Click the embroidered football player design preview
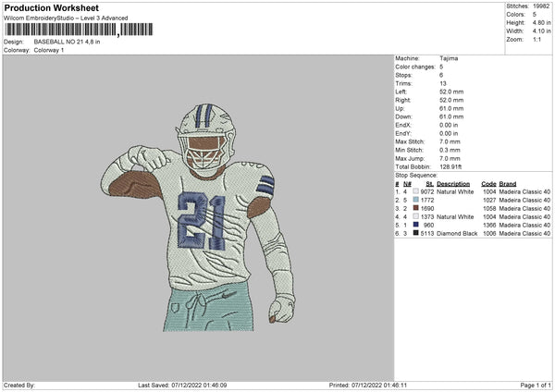This screenshot has width=555, height=392. tap(198, 217)
